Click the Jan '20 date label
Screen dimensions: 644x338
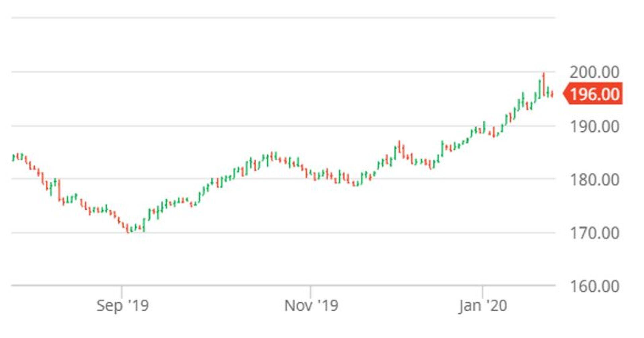(x=483, y=305)
